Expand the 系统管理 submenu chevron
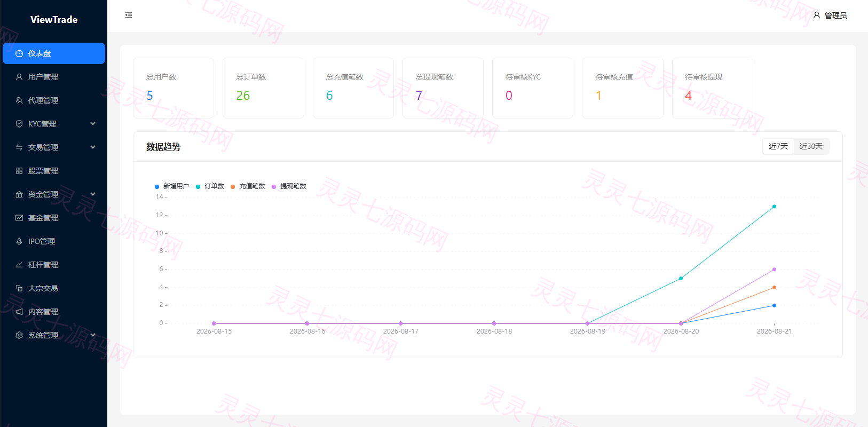Screen dimensions: 868x427 point(93,335)
